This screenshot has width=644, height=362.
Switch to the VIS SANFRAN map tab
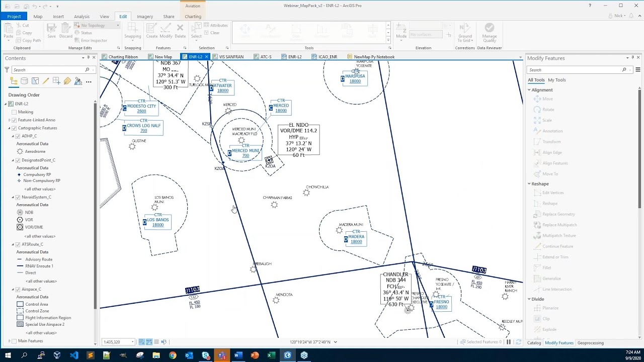click(x=228, y=57)
